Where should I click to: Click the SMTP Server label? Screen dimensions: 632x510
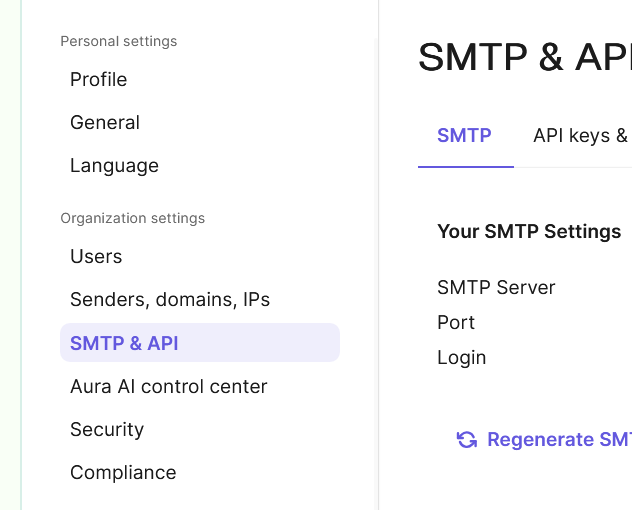496,288
